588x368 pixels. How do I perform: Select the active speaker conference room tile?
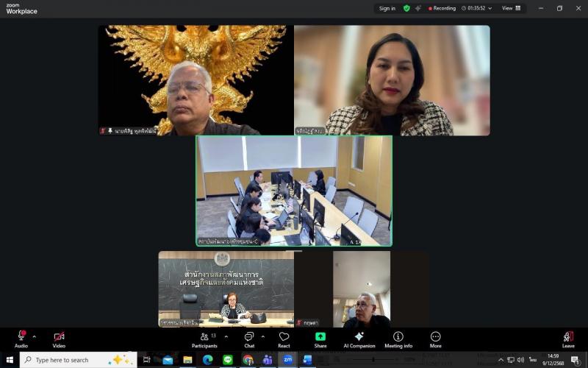pos(294,191)
